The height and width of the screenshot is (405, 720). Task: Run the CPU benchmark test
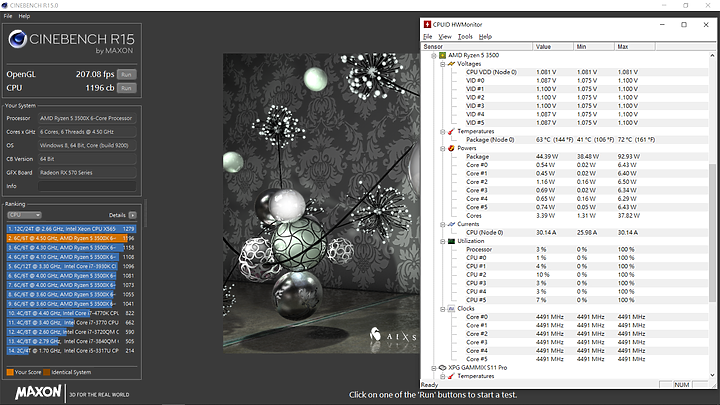[x=126, y=88]
